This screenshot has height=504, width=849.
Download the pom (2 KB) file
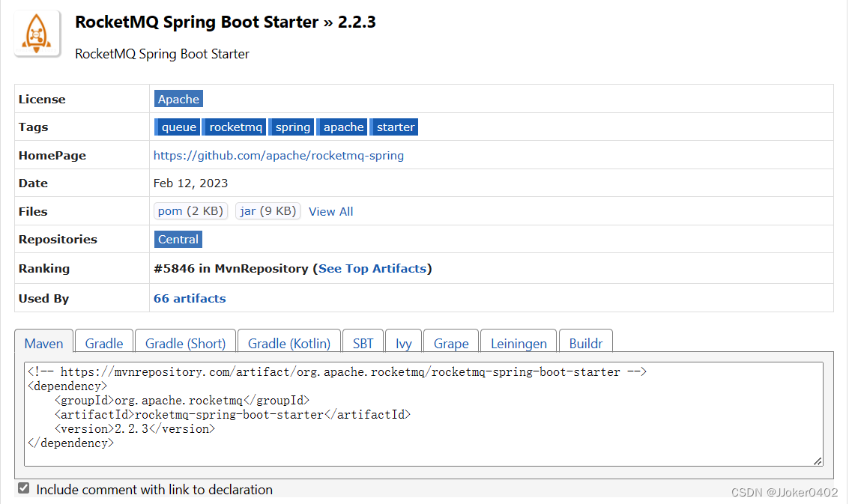(x=190, y=211)
